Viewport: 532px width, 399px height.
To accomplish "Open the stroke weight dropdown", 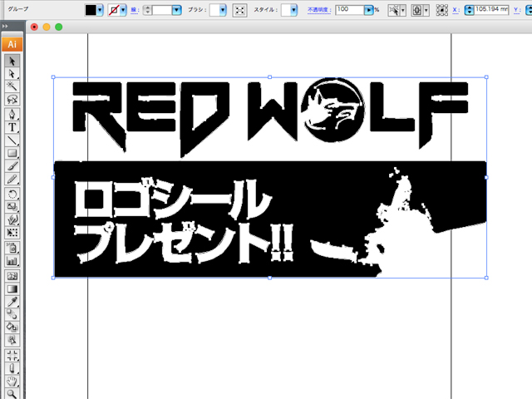I will [176, 10].
